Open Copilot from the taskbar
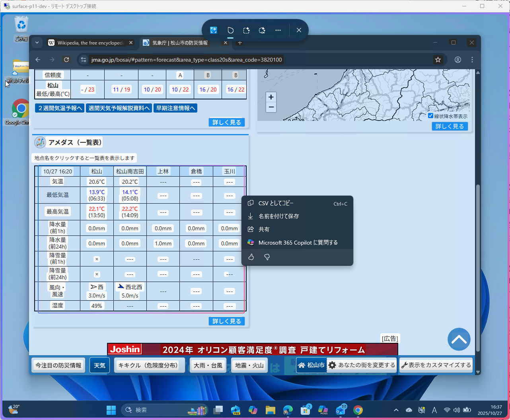 tap(253, 410)
